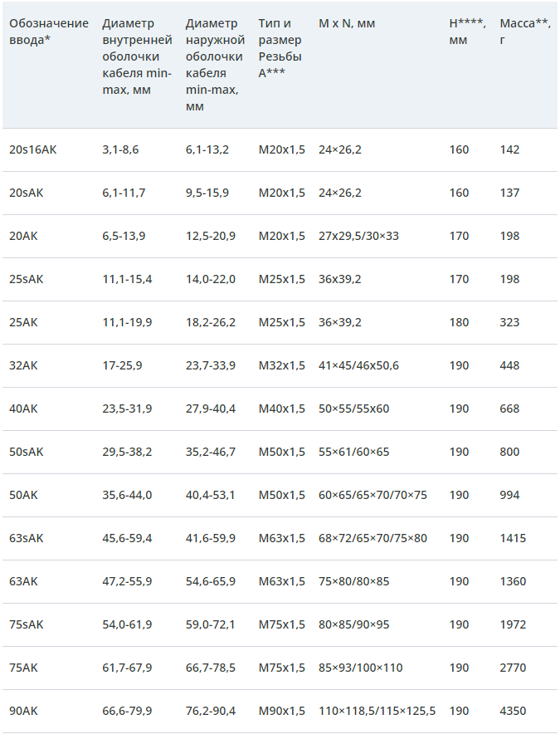
Task: Click the "H****, мм" column header
Action: (x=466, y=32)
